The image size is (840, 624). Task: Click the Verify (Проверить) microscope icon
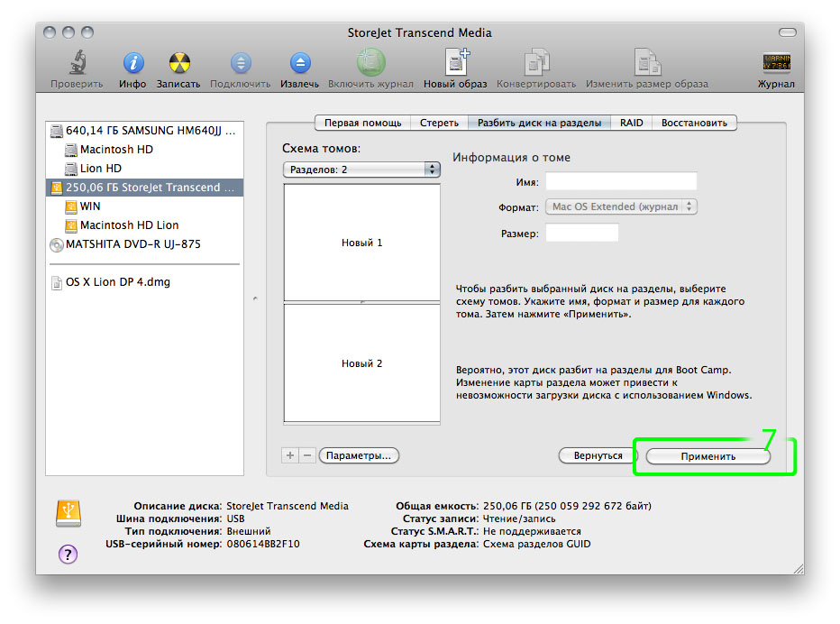point(77,64)
